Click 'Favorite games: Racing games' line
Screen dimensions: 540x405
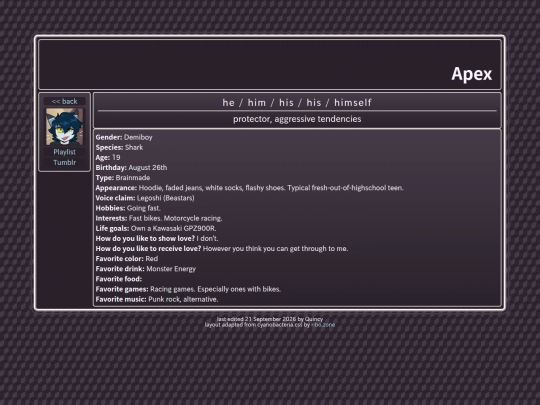(x=188, y=289)
